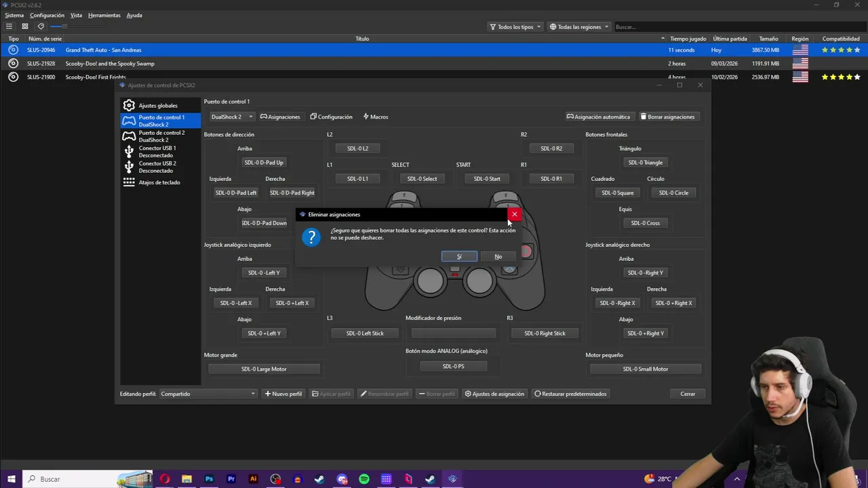Select Puerto de control 1 controller icon

coord(129,121)
